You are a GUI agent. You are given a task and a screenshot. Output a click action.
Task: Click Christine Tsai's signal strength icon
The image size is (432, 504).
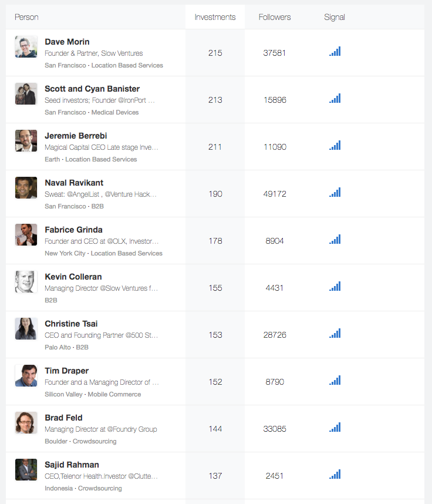335,333
